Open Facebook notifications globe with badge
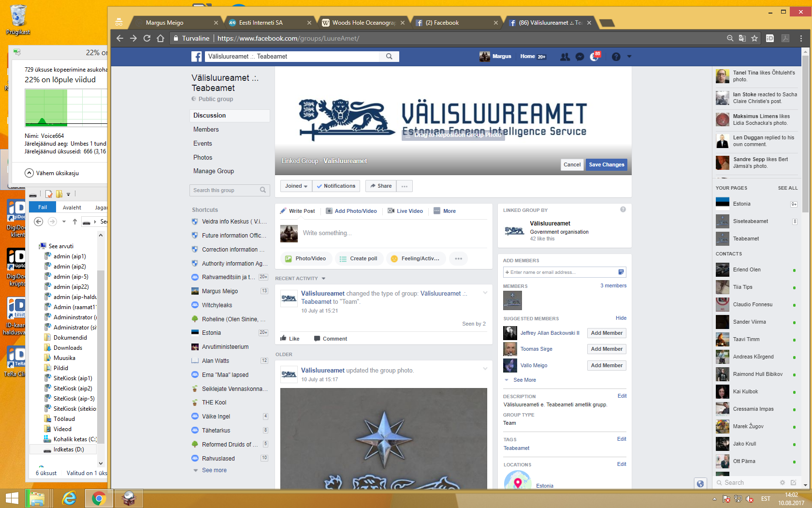 point(594,56)
